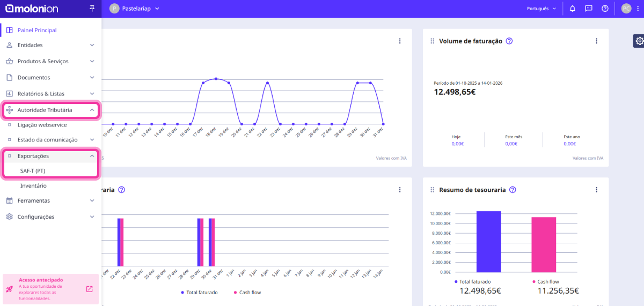Open the notifications bell
The width and height of the screenshot is (644, 306).
(x=573, y=9)
